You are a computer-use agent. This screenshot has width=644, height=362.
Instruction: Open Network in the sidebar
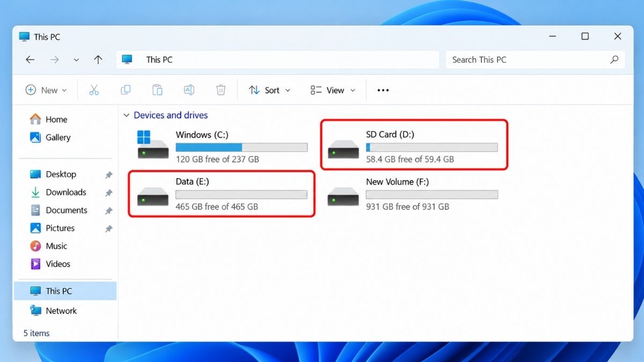pyautogui.click(x=53, y=311)
